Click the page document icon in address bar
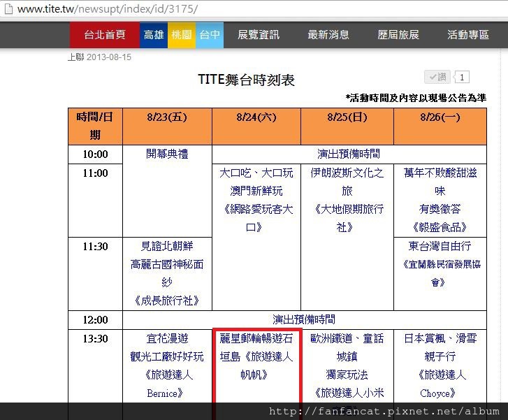Viewport: 508px width, 420px height. coord(8,9)
